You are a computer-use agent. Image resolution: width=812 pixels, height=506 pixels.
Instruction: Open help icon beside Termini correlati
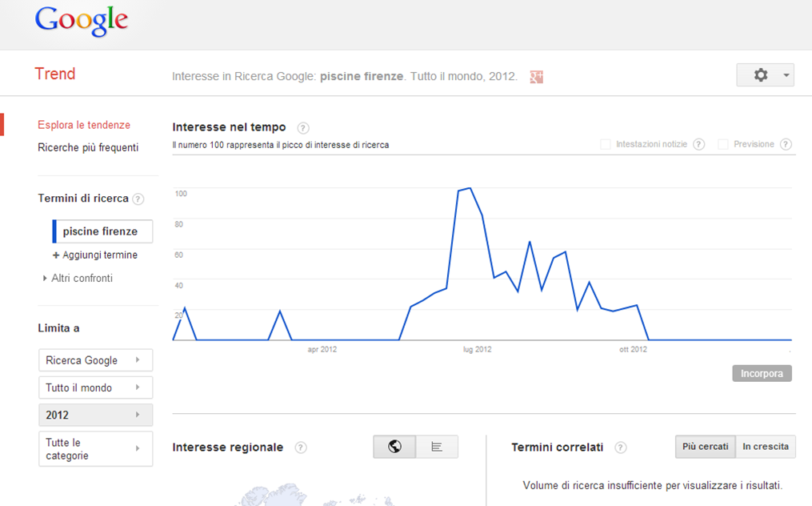point(620,448)
